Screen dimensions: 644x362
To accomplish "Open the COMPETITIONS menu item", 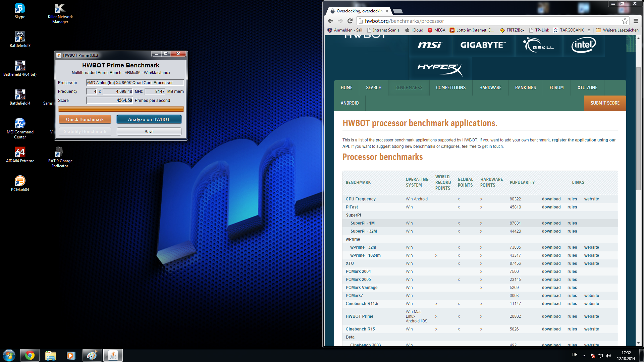I will click(x=451, y=87).
